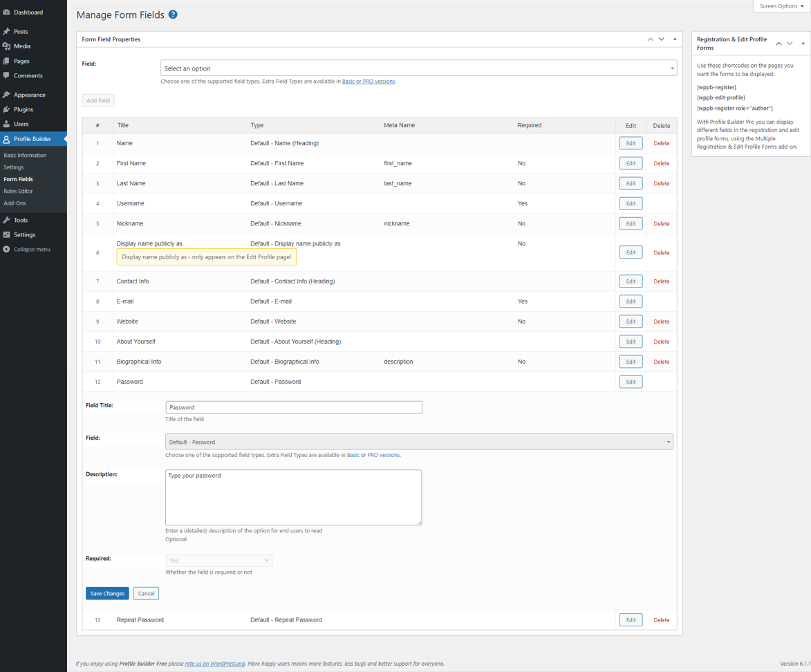The width and height of the screenshot is (811, 672).
Task: Open Tools wrench icon in sidebar
Action: [x=6, y=220]
